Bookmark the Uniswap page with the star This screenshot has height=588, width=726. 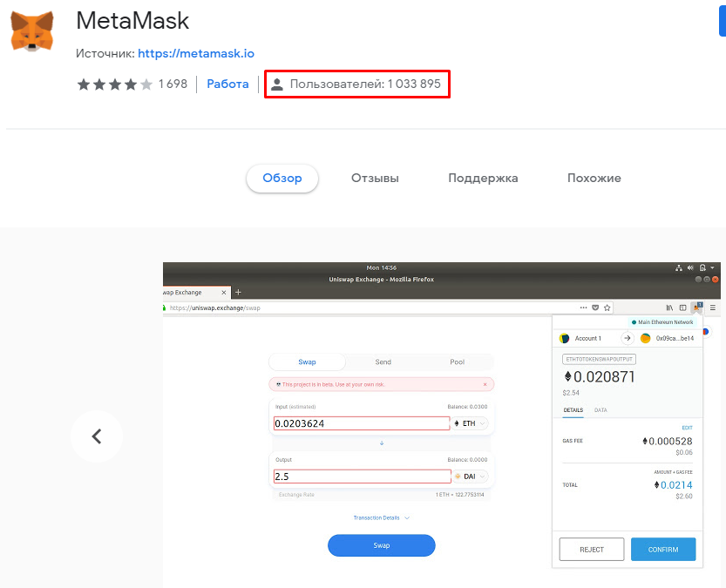607,307
